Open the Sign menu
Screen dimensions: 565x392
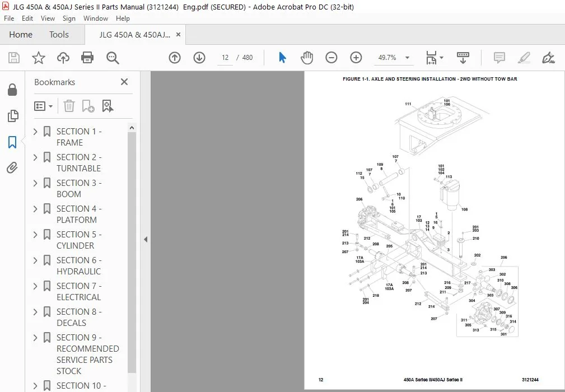pos(69,18)
